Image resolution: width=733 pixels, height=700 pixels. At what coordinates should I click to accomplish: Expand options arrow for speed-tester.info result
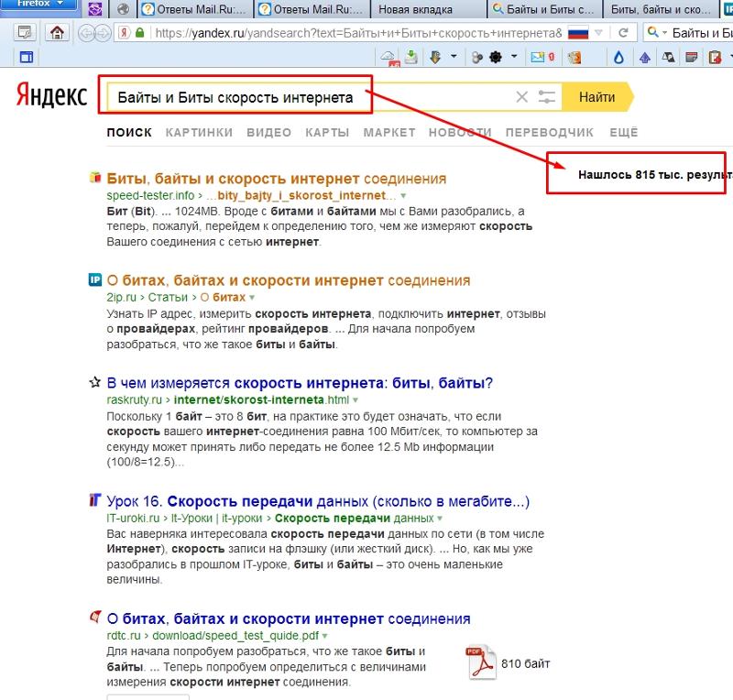(403, 196)
